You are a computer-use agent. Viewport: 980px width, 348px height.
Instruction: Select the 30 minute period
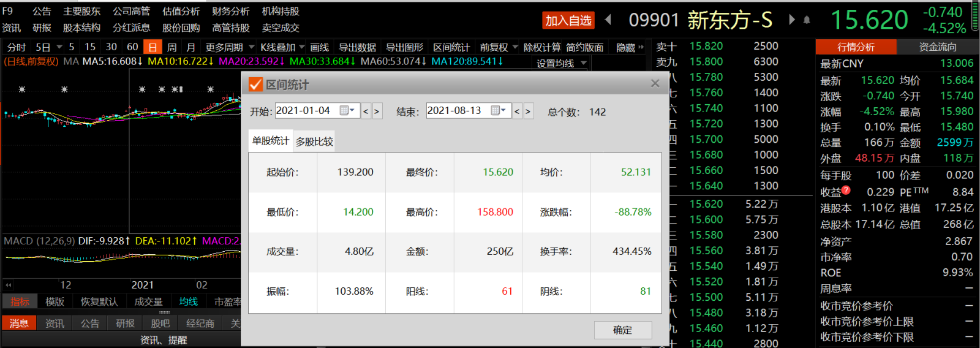pos(111,47)
